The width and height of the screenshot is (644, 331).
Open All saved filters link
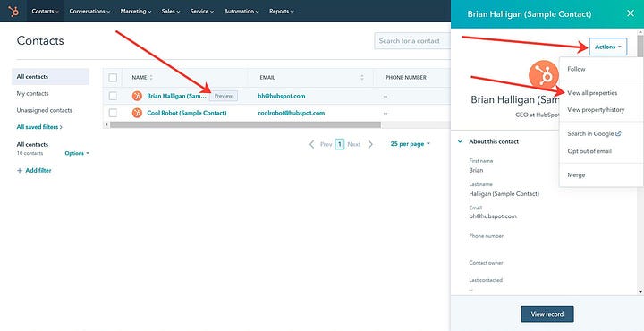(x=39, y=127)
